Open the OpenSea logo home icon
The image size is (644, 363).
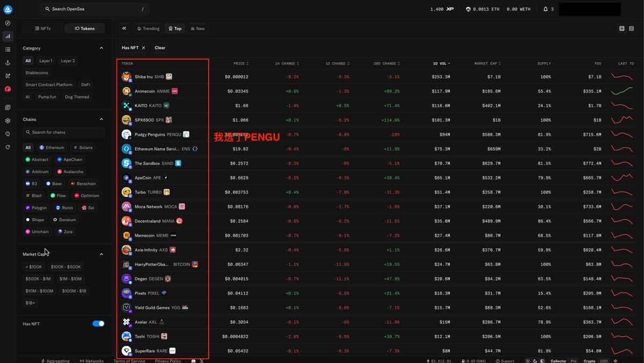pyautogui.click(x=8, y=9)
